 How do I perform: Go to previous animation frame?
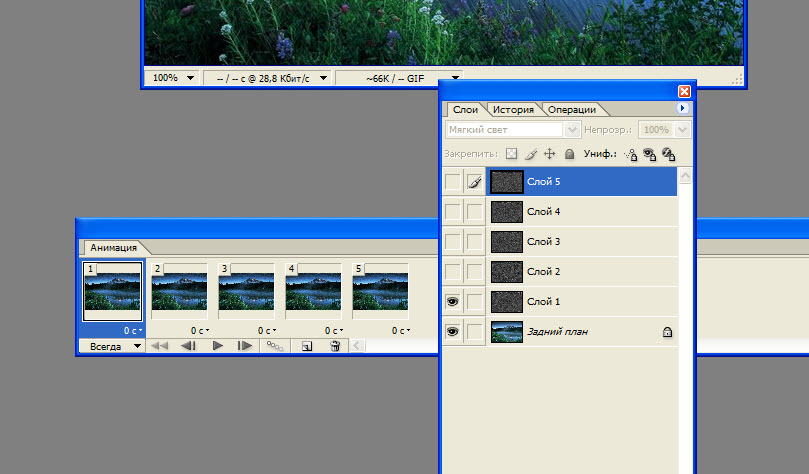188,346
